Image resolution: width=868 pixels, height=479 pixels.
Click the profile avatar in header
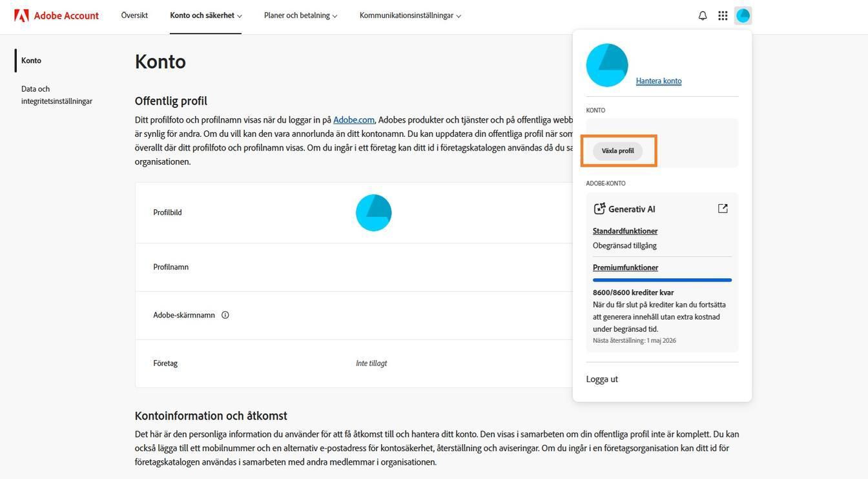743,15
